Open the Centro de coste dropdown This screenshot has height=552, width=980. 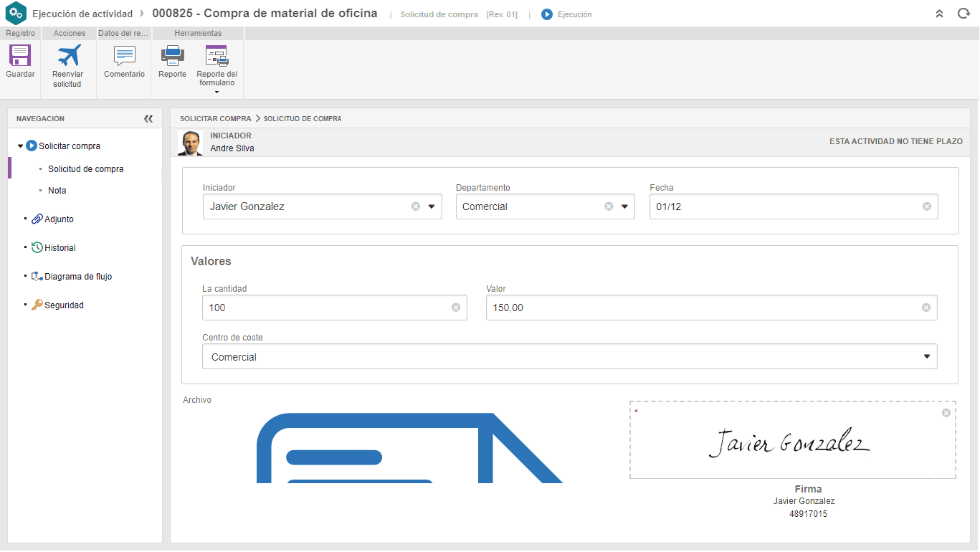pyautogui.click(x=927, y=356)
